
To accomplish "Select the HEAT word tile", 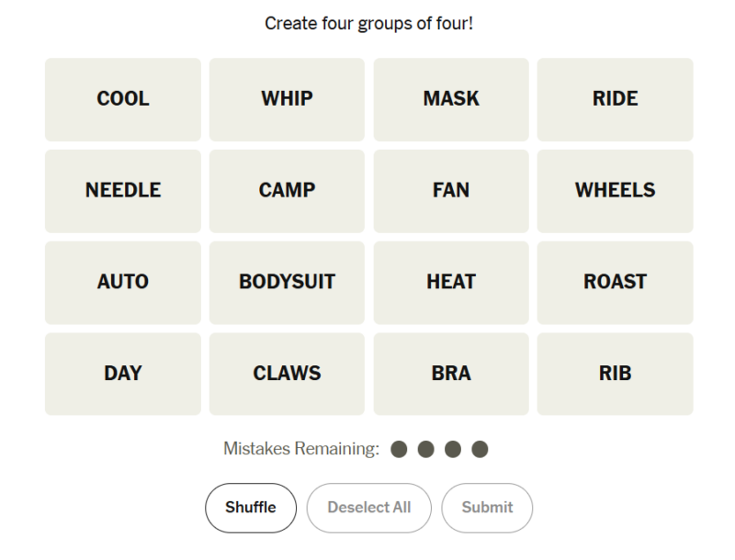I will pos(451,282).
